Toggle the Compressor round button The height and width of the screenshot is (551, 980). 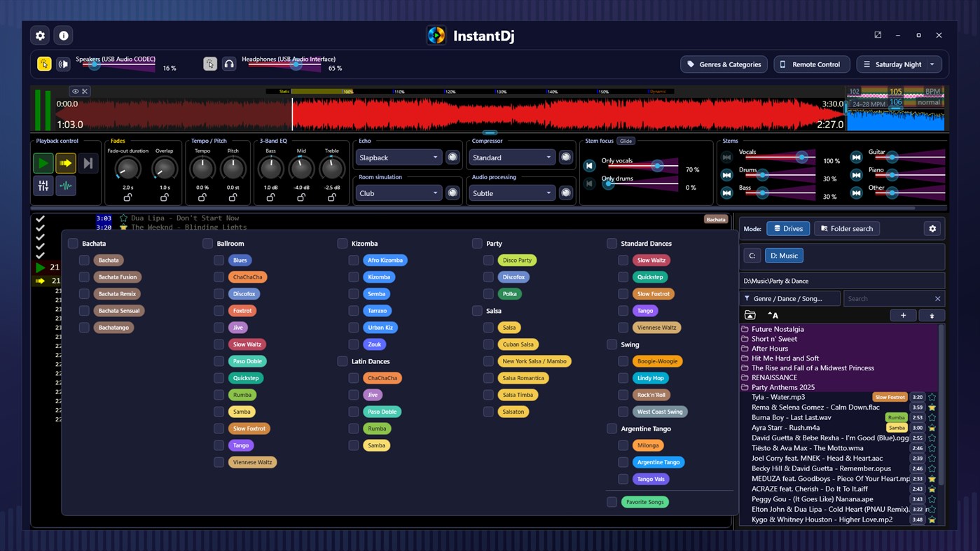pos(566,158)
